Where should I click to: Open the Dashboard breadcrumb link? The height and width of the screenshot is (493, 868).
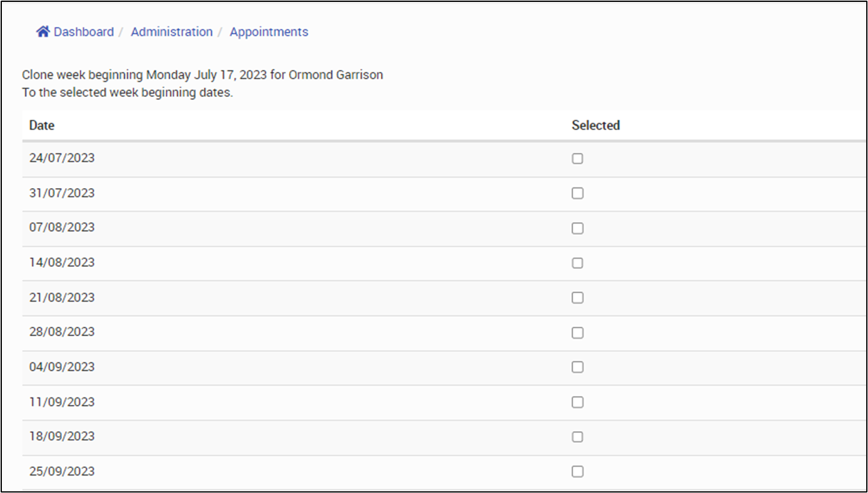(x=84, y=32)
